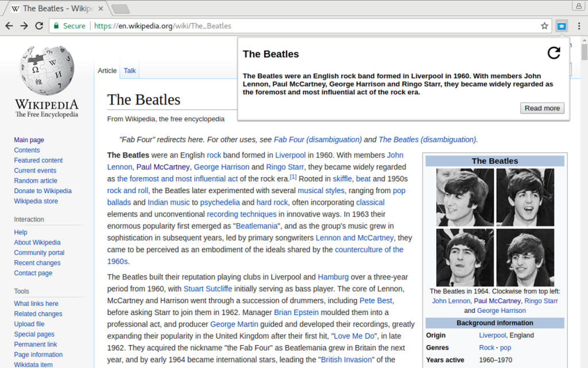Click the URL address bar

300,26
